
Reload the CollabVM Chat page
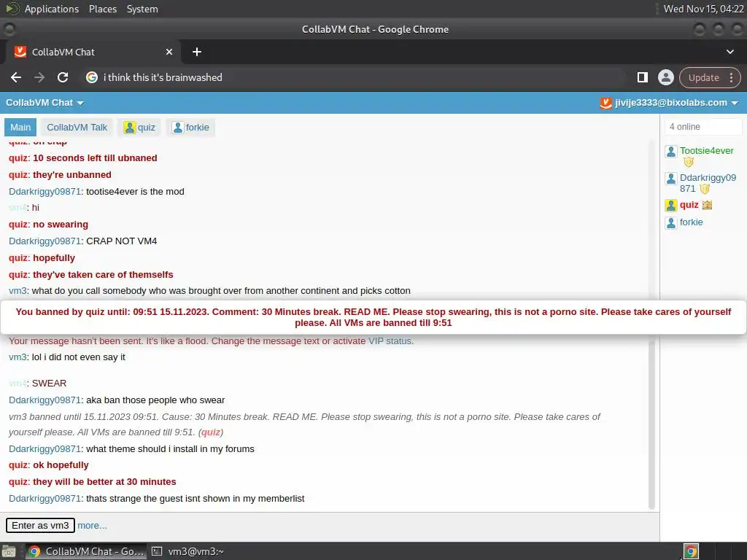[63, 77]
